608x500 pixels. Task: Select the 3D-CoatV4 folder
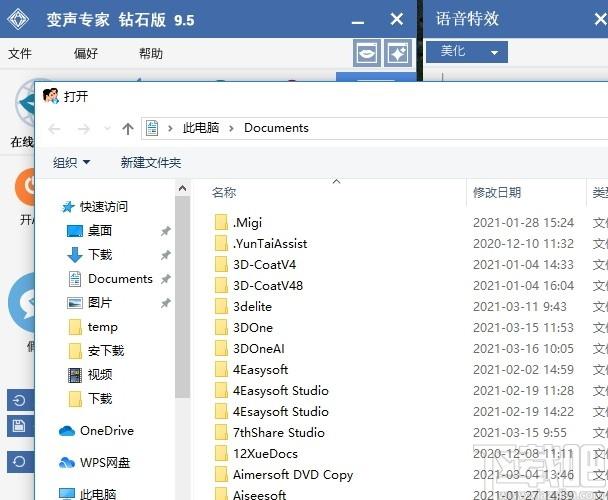pyautogui.click(x=255, y=264)
